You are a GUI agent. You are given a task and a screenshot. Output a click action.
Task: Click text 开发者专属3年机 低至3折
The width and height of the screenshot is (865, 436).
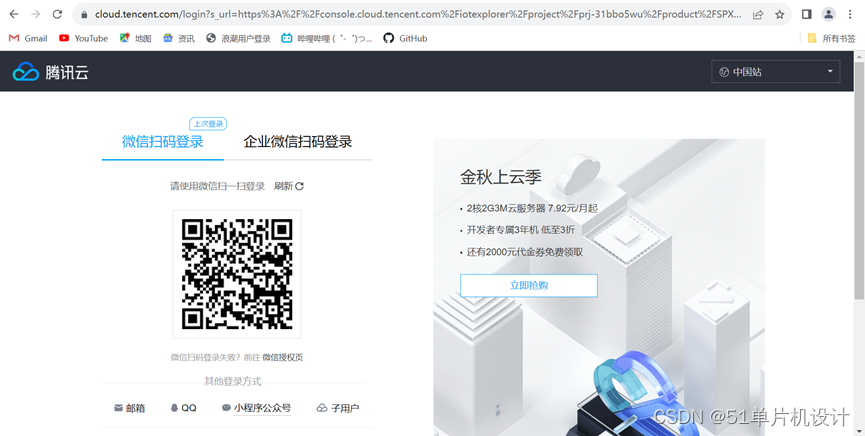click(x=521, y=230)
